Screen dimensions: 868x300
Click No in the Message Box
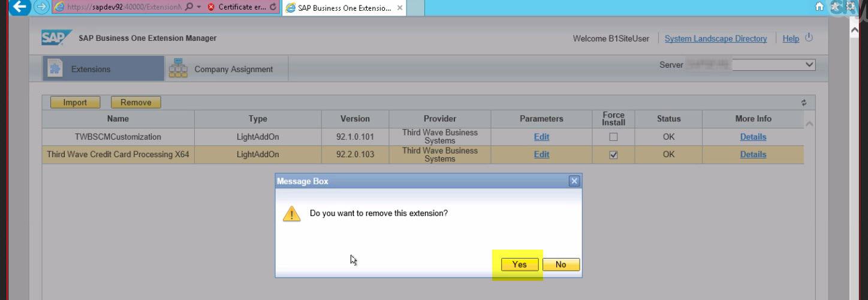pos(560,265)
